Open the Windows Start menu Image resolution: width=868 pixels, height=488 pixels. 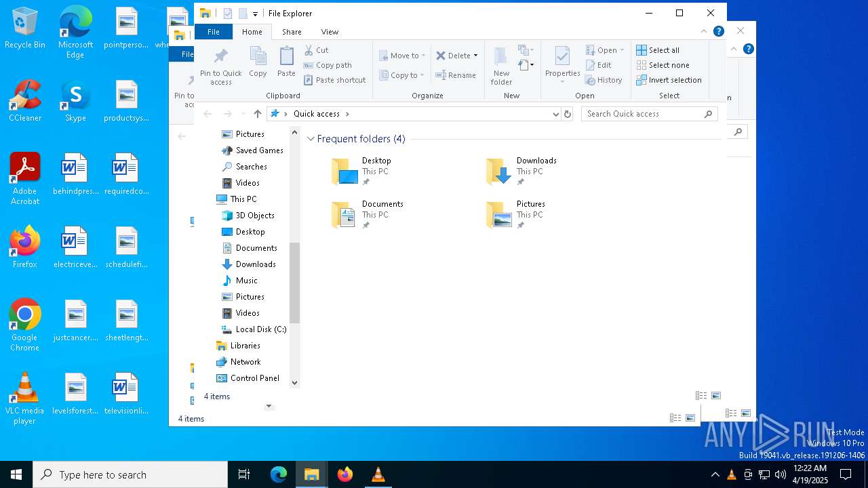point(16,474)
